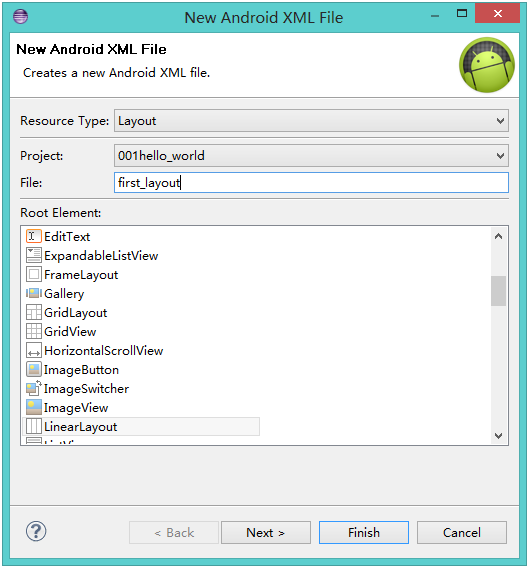Image resolution: width=529 pixels, height=568 pixels.
Task: Open the Resource Type dropdown
Action: click(x=311, y=121)
